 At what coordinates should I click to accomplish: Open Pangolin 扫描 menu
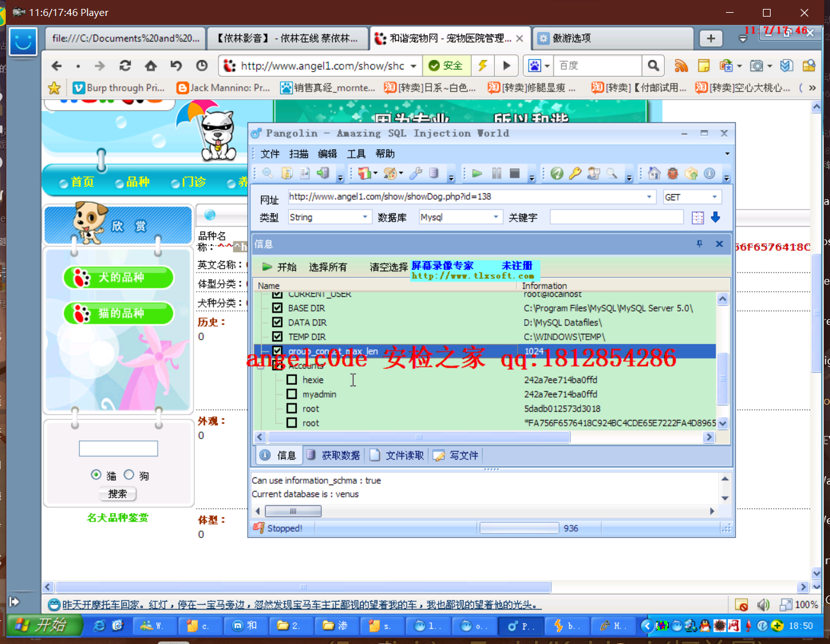point(299,154)
